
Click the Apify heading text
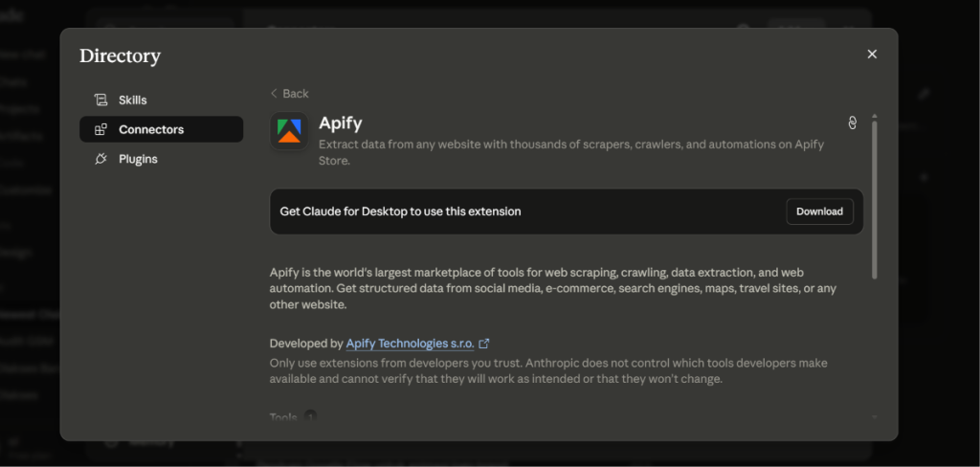[x=340, y=123]
